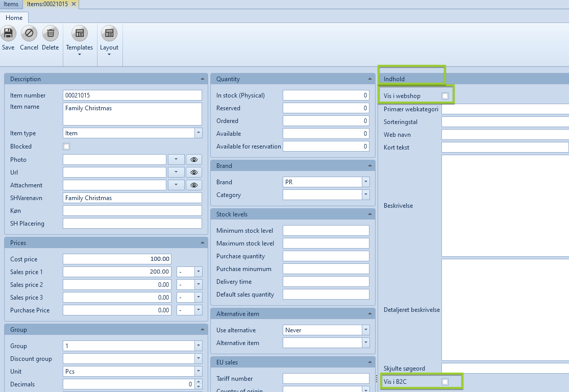Click the Default sales quantity field
This screenshot has height=392, width=569.
coord(326,295)
